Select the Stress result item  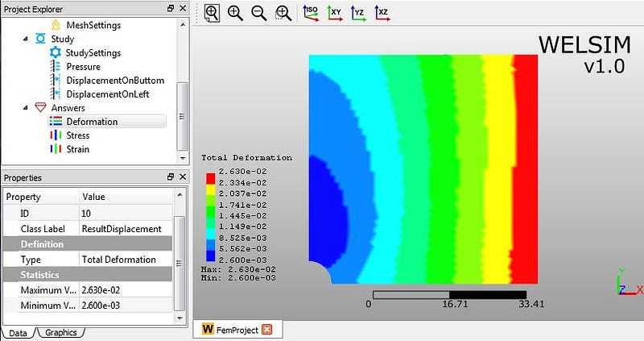[78, 135]
